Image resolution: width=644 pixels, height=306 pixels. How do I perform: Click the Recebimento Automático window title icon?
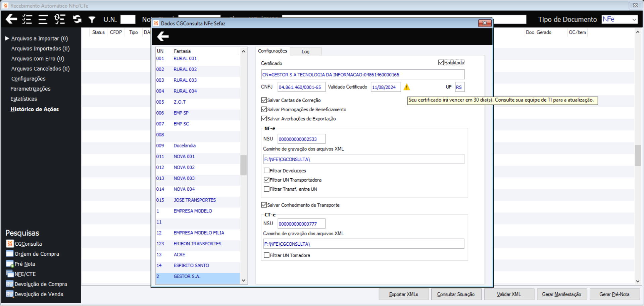(x=5, y=6)
